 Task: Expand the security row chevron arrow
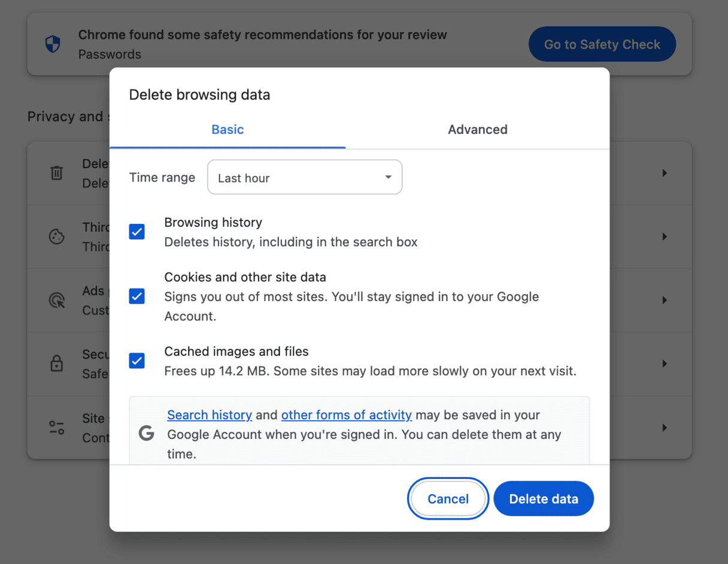pos(665,363)
